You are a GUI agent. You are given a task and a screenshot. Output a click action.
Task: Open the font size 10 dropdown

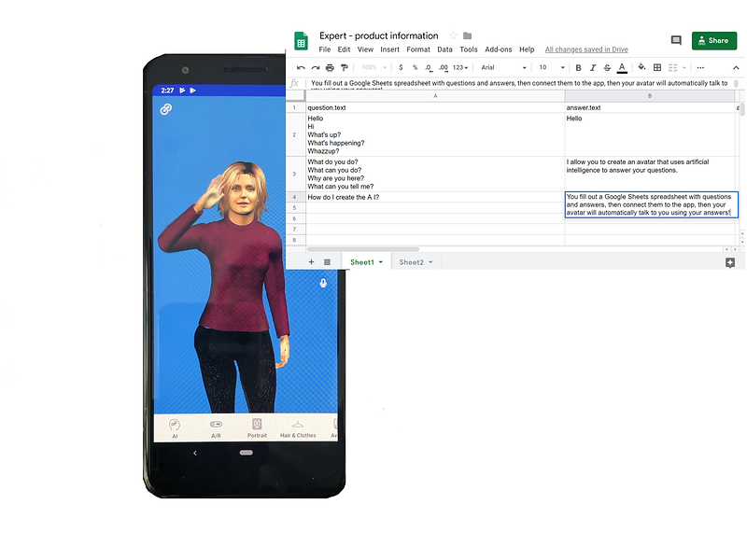click(x=552, y=67)
